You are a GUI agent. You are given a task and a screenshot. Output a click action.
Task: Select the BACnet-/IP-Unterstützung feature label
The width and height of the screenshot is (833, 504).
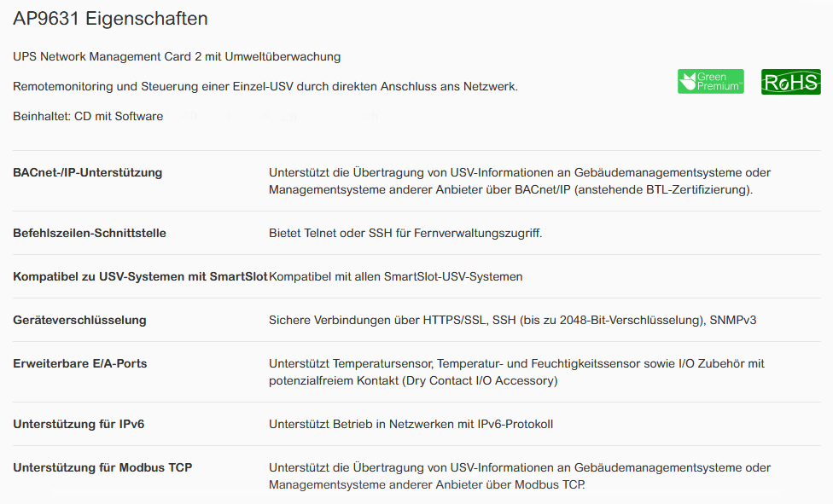pyautogui.click(x=87, y=172)
